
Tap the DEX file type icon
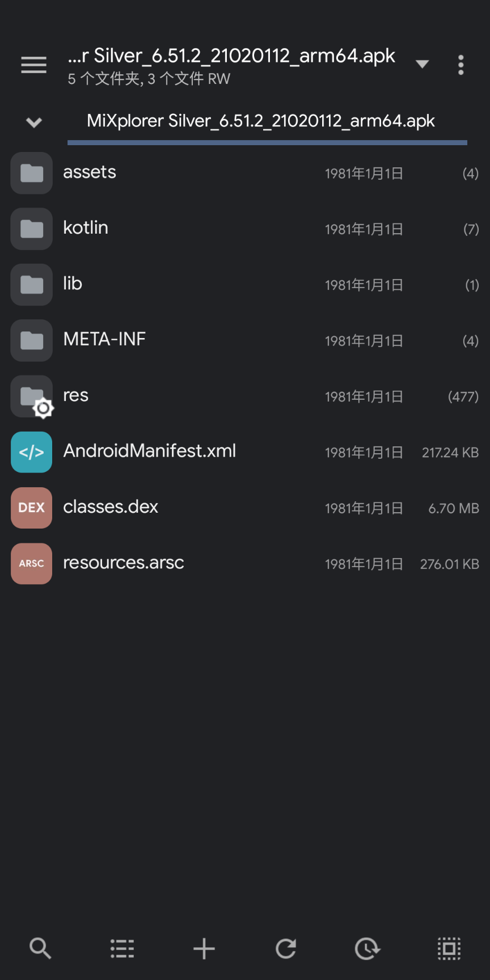(x=31, y=508)
